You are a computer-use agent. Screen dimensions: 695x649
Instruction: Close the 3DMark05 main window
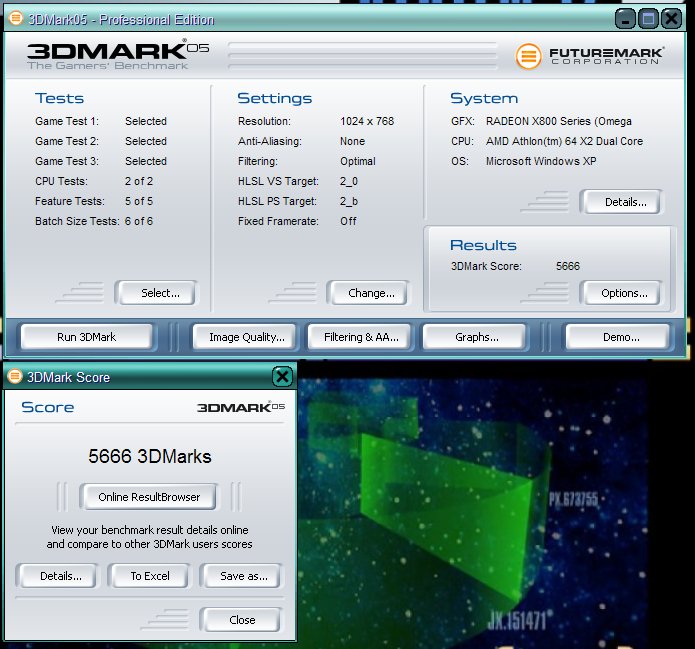[671, 19]
